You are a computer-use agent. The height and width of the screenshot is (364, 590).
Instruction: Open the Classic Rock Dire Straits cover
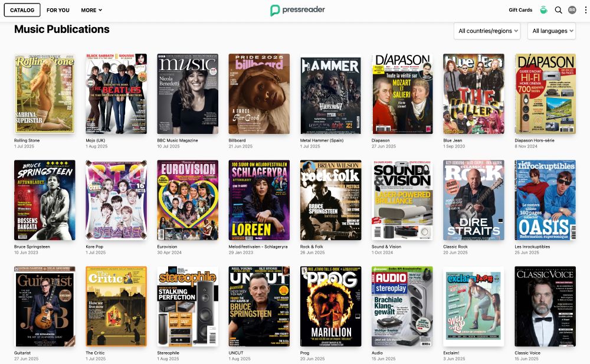[x=474, y=200]
